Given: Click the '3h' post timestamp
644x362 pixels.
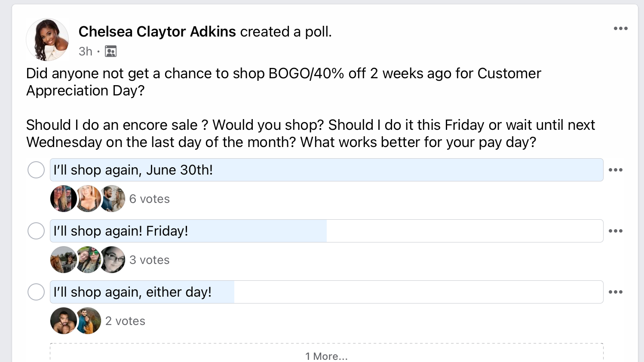Looking at the screenshot, I should click(x=86, y=52).
